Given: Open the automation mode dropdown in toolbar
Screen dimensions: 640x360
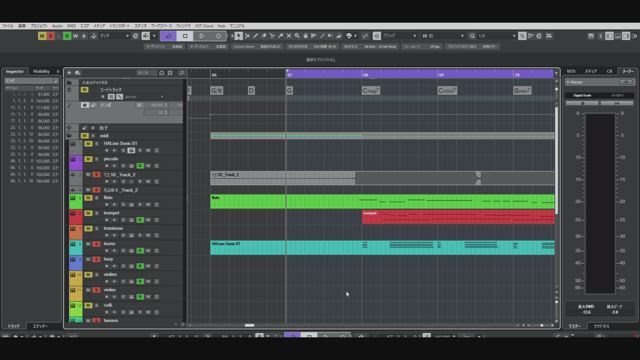Looking at the screenshot, I should [114, 36].
